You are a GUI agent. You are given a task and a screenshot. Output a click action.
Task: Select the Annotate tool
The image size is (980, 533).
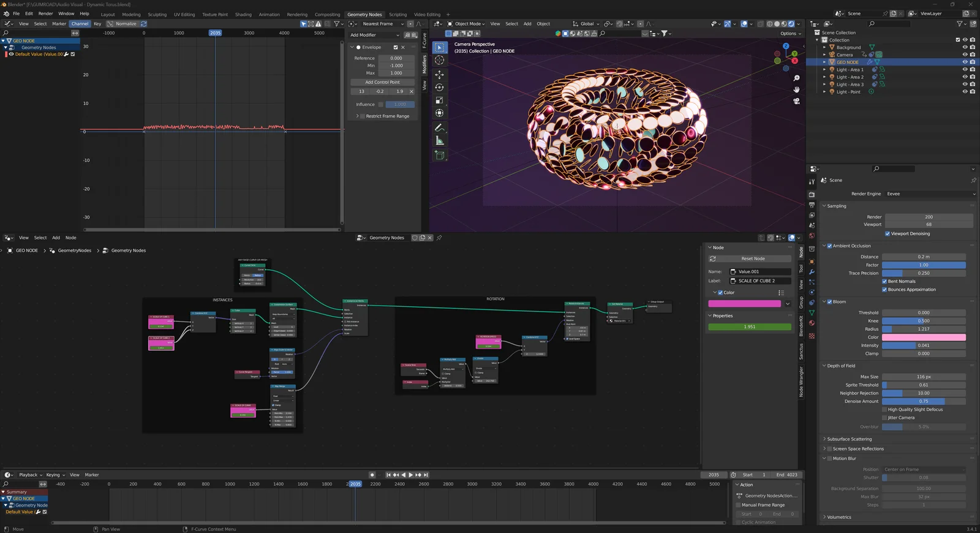[440, 128]
